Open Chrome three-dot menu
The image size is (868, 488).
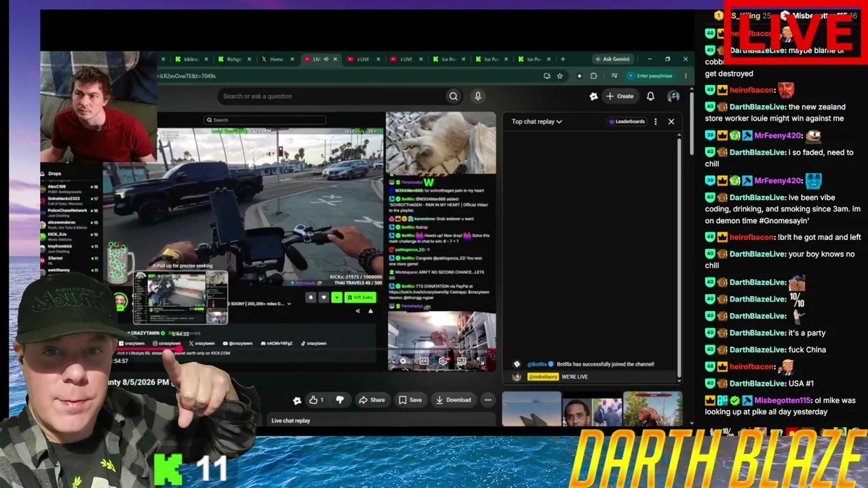click(686, 76)
